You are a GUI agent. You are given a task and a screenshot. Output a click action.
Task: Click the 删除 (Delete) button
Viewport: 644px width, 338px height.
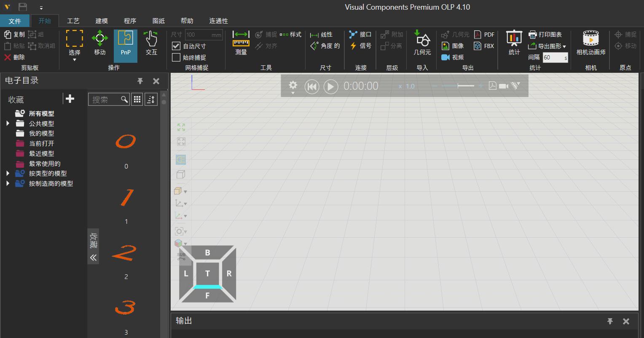15,57
